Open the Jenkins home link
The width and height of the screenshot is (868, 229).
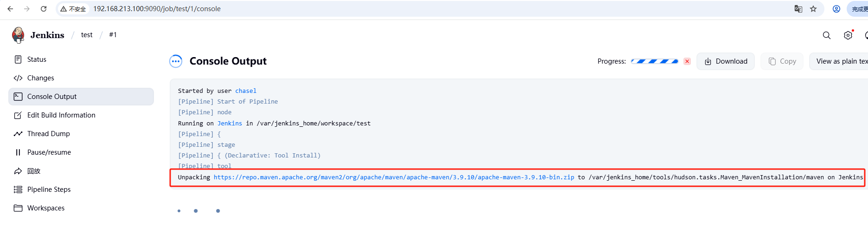tap(47, 35)
